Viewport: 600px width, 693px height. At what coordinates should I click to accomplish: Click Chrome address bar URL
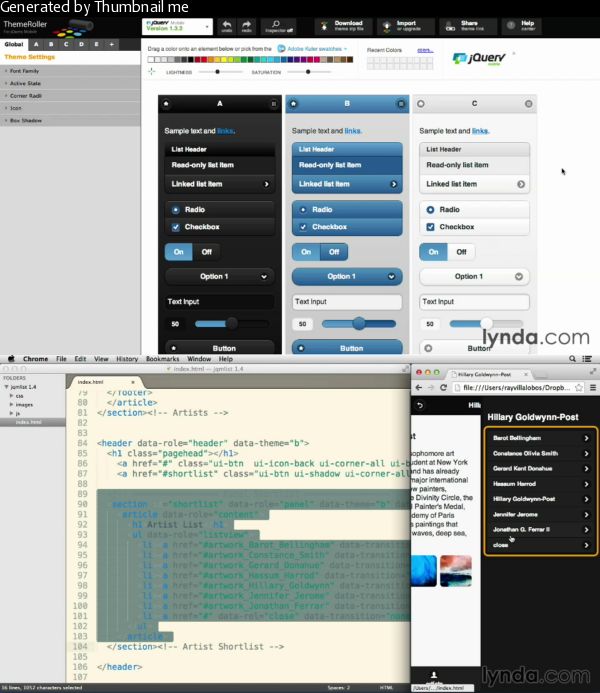515,388
